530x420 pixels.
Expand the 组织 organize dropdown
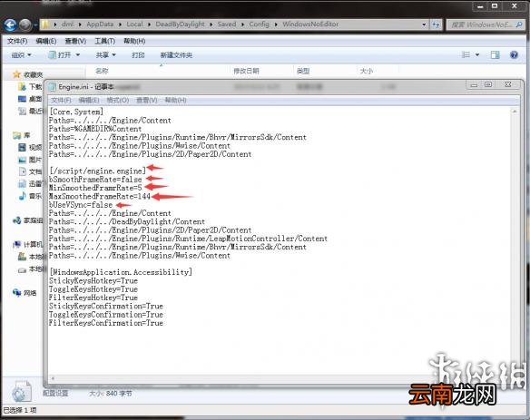[21, 54]
